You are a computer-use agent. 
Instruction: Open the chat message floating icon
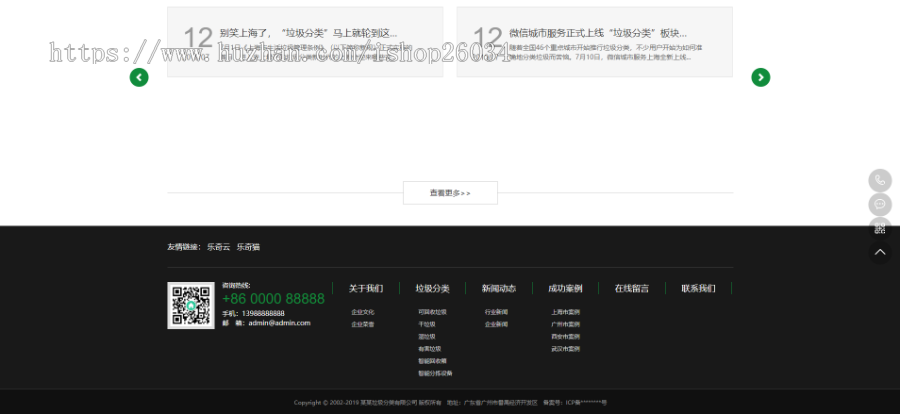tap(880, 204)
